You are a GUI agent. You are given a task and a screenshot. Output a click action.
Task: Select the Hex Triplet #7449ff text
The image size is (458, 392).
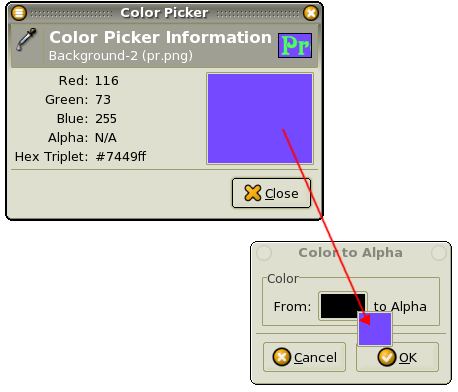pos(121,156)
